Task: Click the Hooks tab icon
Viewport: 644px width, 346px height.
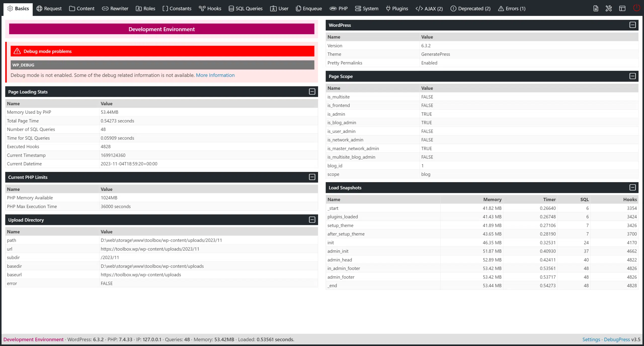Action: click(202, 9)
